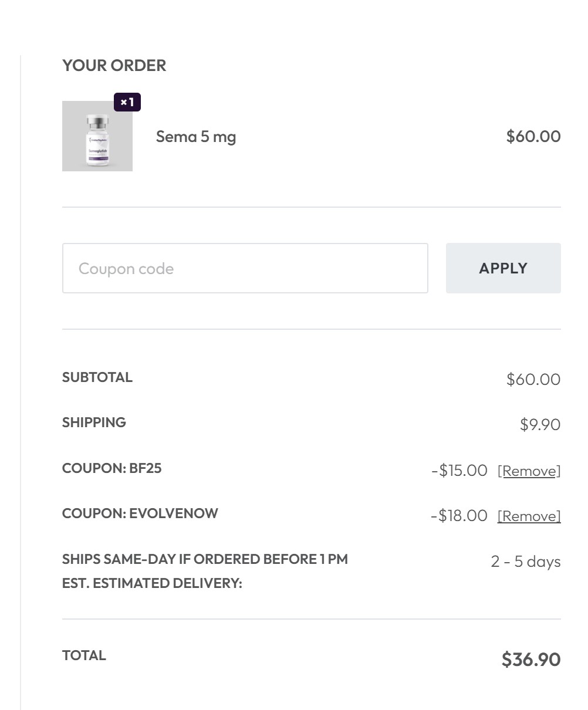The height and width of the screenshot is (710, 588).
Task: Click the 2 - 5 days delivery estimate
Action: [x=525, y=562]
